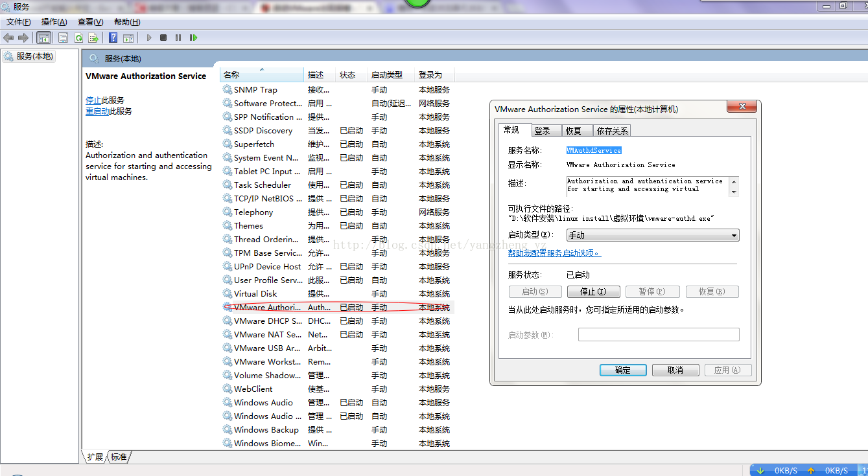Switch to the 扩展 view tab
The image size is (868, 476).
click(x=95, y=457)
